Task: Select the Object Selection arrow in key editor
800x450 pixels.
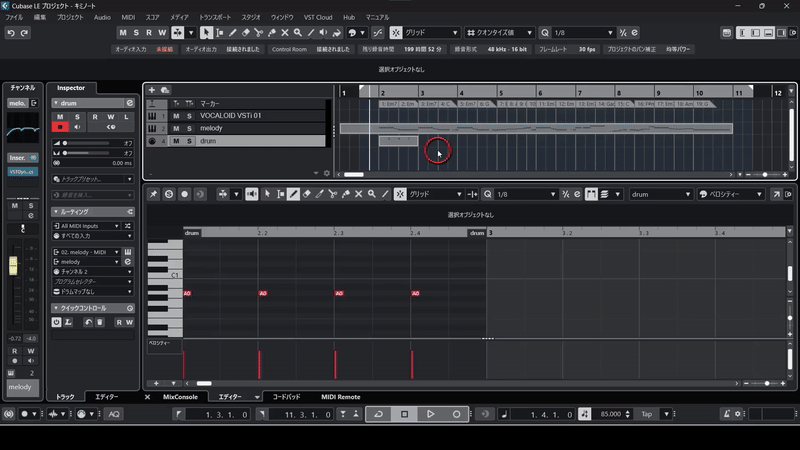Action: pyautogui.click(x=267, y=194)
